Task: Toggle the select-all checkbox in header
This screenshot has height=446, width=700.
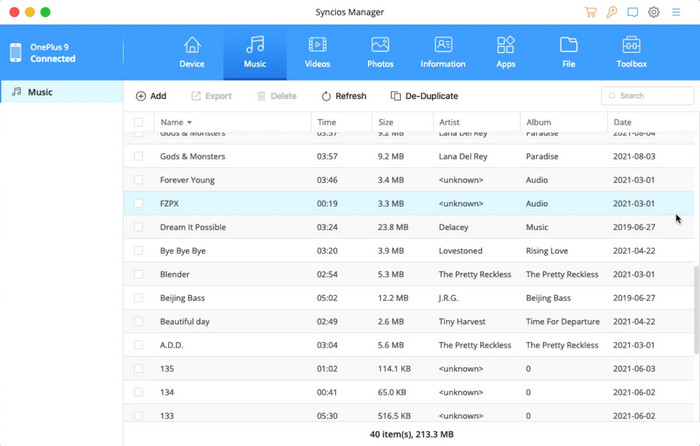Action: 138,122
